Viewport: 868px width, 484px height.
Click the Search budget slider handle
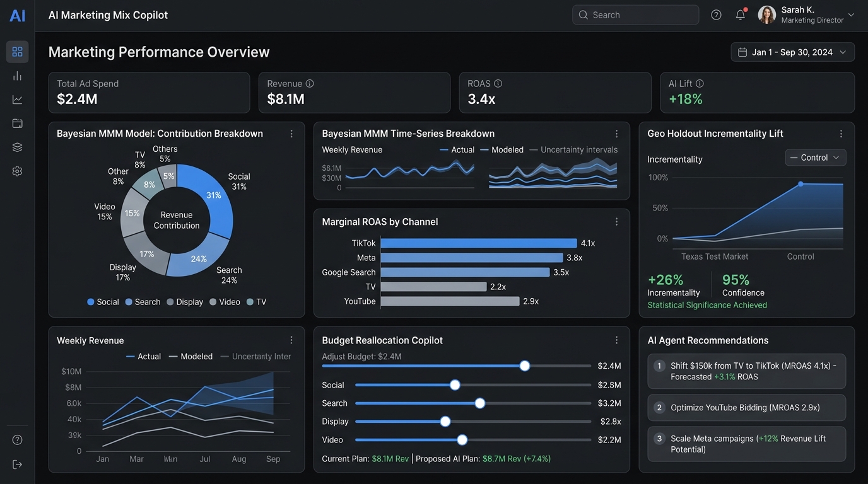tap(479, 403)
